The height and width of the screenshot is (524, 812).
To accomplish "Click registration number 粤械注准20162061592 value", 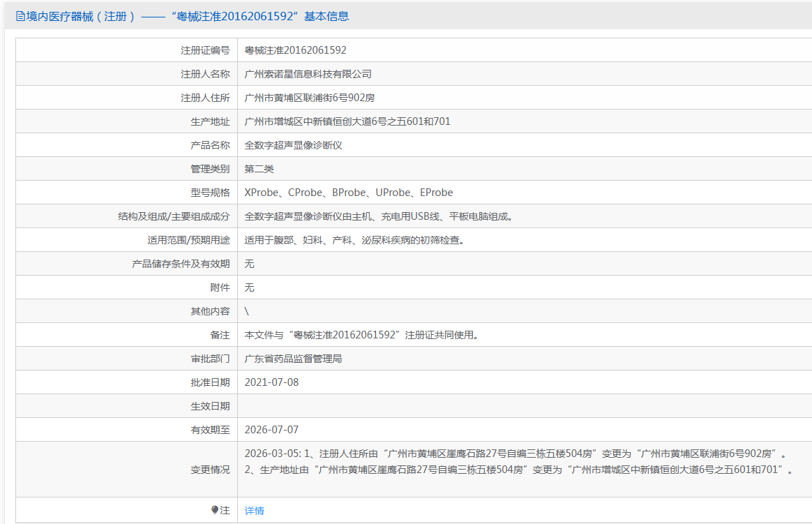I will tap(295, 50).
